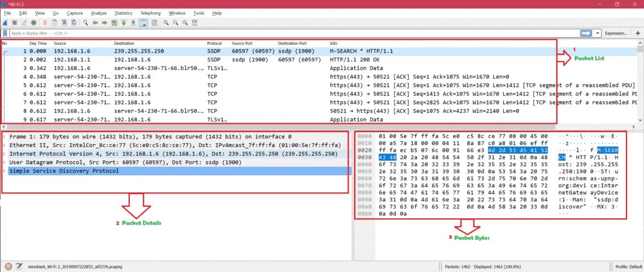Expand Simple Service Discovery Protocol details
The image size is (644, 272).
(4, 171)
